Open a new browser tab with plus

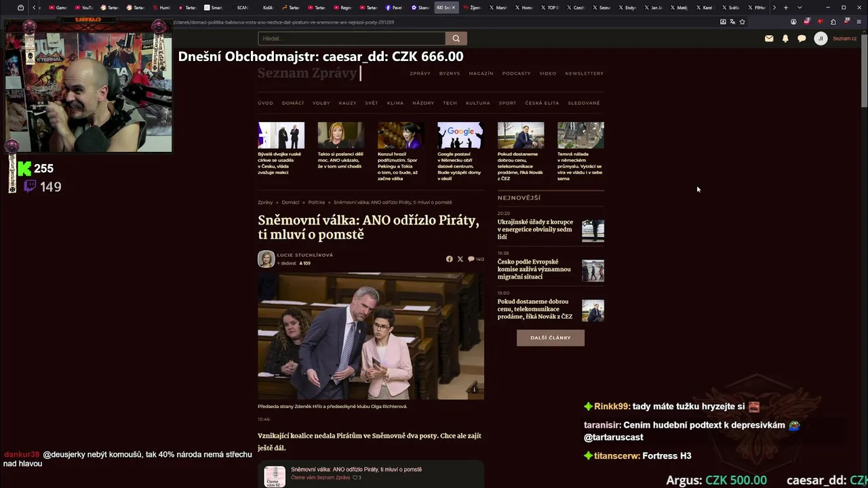[786, 7]
